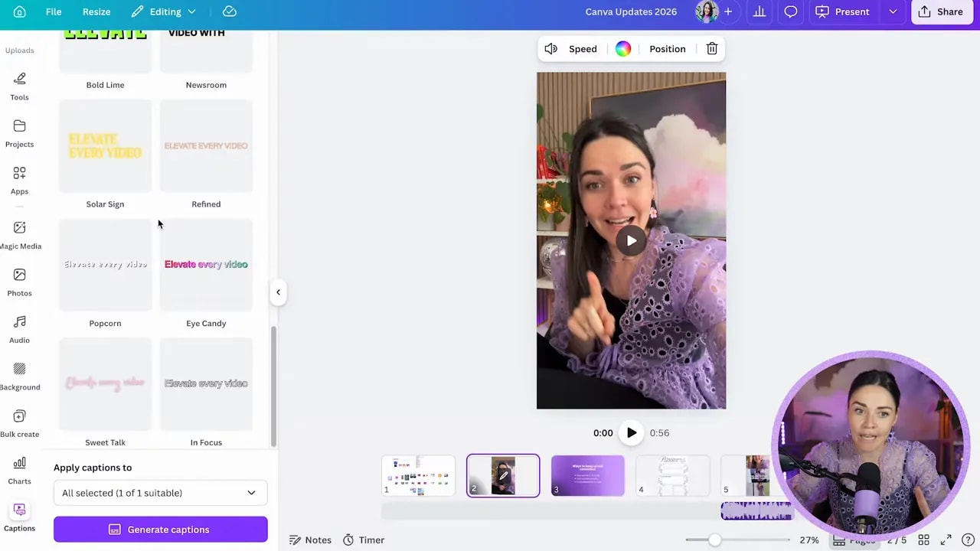The width and height of the screenshot is (980, 551).
Task: Go to Canva home icon
Action: (19, 11)
